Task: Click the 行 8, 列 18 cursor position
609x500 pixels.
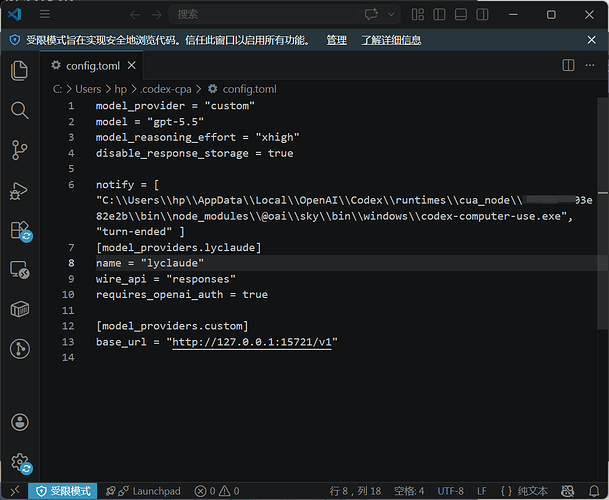Action: point(355,491)
